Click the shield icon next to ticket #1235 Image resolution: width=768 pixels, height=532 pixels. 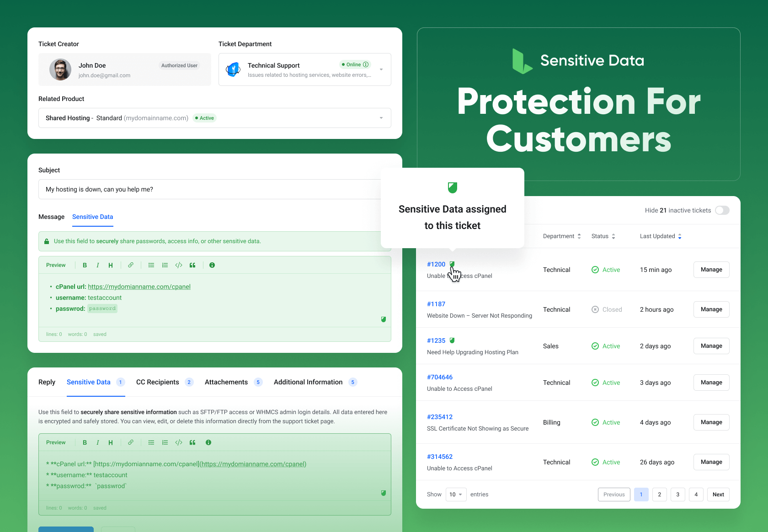(452, 340)
